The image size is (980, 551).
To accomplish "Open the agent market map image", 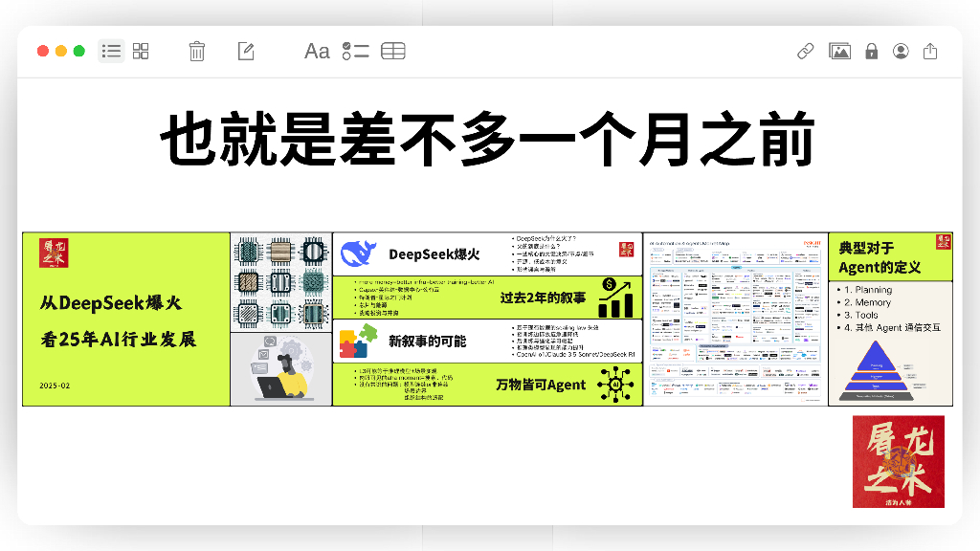I will (736, 320).
